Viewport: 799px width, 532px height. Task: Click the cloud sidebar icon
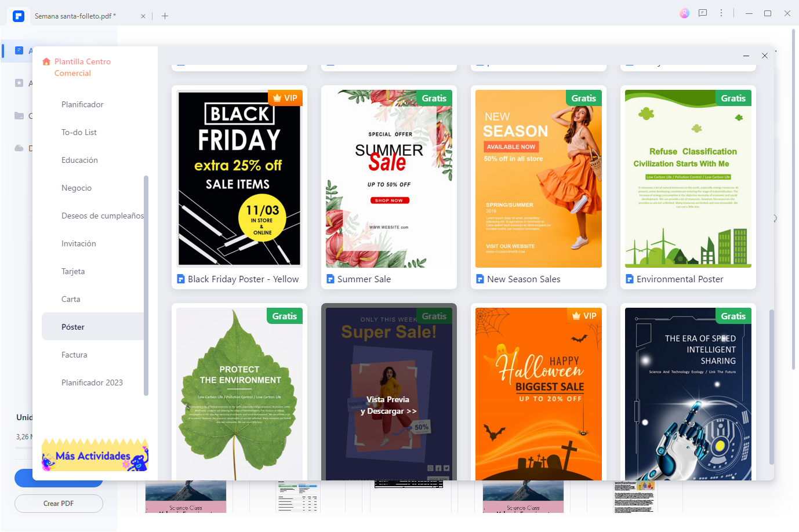point(19,148)
